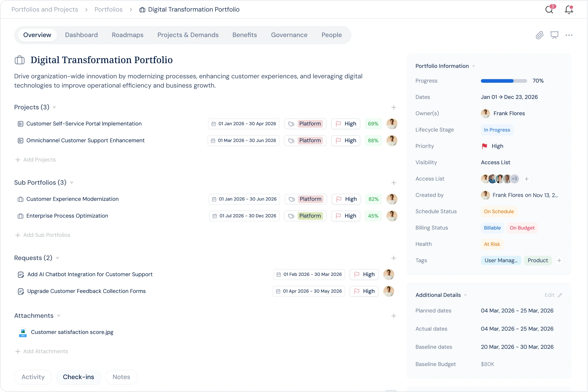Open the Benefits tab
This screenshot has width=588, height=392.
245,35
